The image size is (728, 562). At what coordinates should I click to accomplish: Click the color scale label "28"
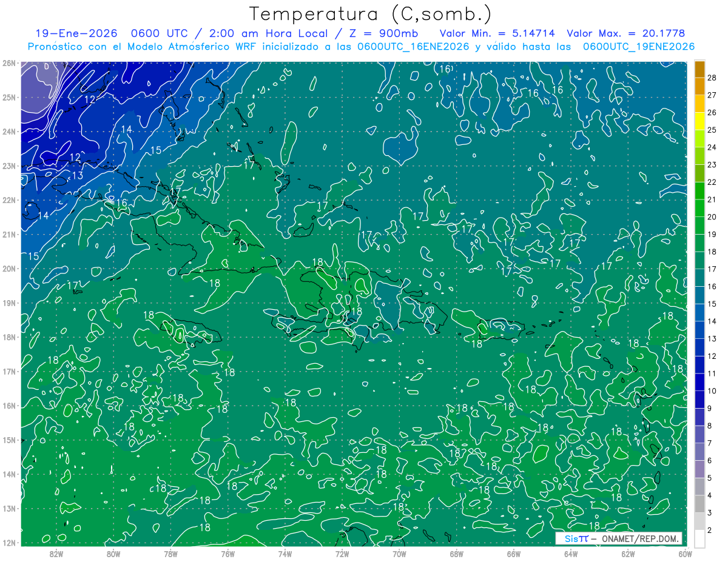coord(712,78)
